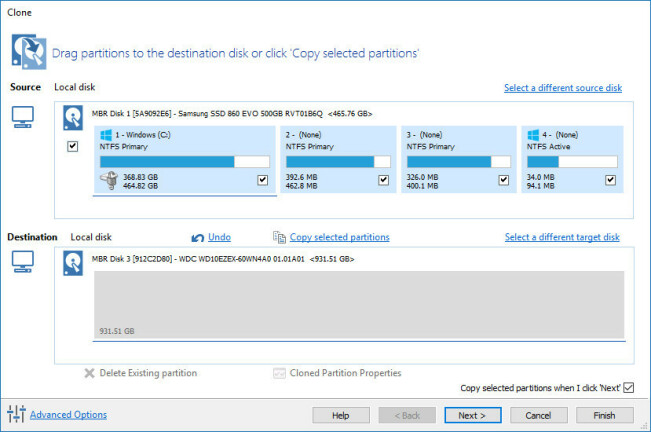Uncheck partition 2 checkbox

[x=384, y=180]
